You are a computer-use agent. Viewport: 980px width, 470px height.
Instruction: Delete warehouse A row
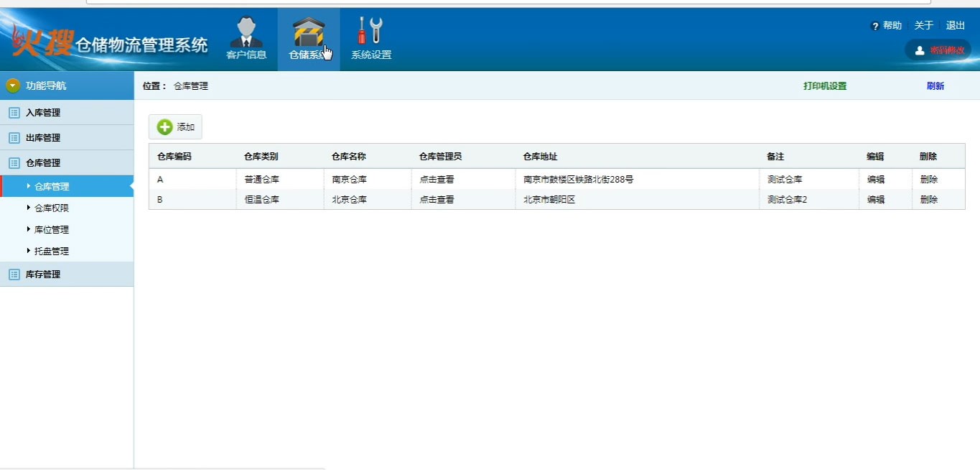tap(928, 180)
